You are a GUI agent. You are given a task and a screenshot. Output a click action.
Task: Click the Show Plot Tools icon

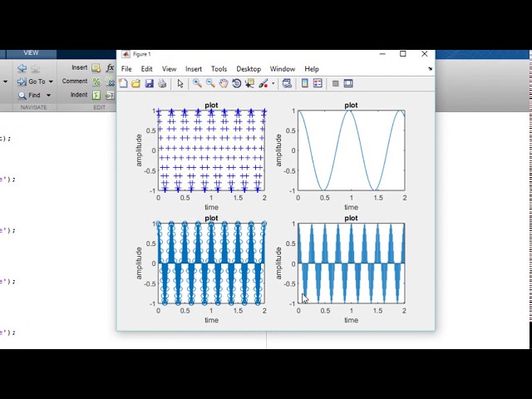348,83
